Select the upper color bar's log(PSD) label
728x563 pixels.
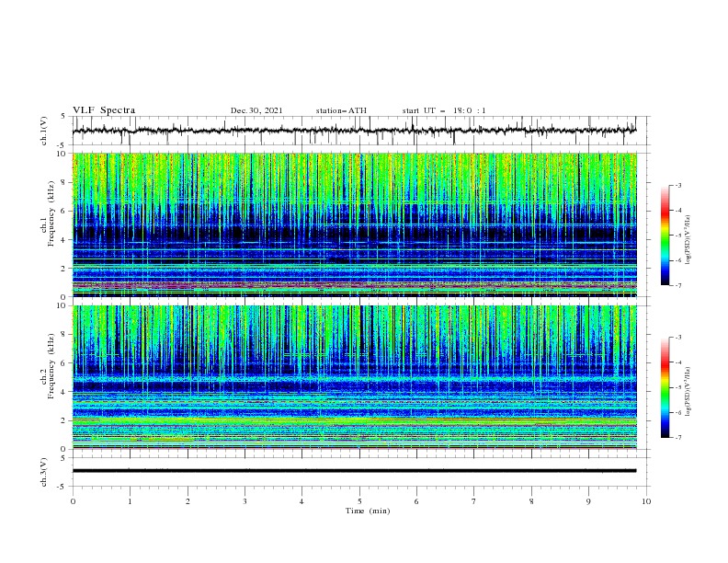(688, 240)
